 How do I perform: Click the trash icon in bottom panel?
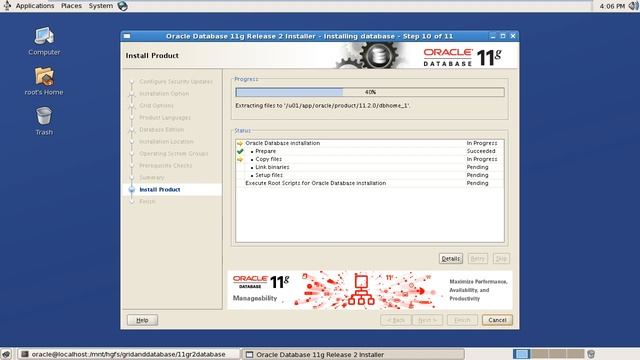591,354
